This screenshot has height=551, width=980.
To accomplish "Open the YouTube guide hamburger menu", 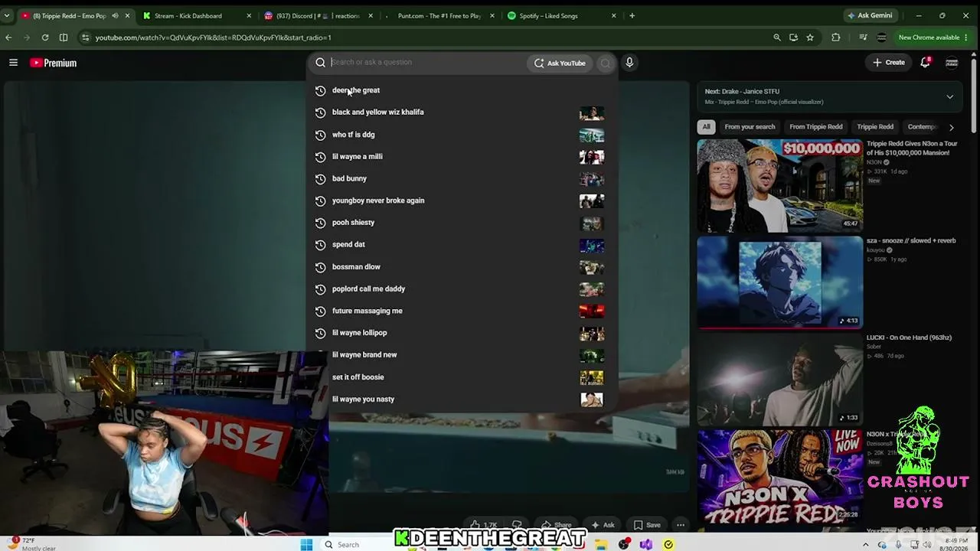I will tap(13, 63).
